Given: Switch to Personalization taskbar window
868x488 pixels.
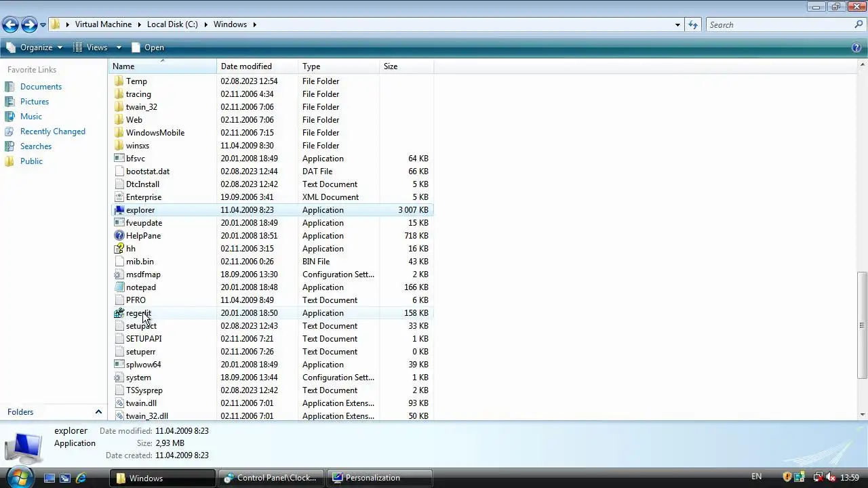Looking at the screenshot, I should click(x=380, y=478).
